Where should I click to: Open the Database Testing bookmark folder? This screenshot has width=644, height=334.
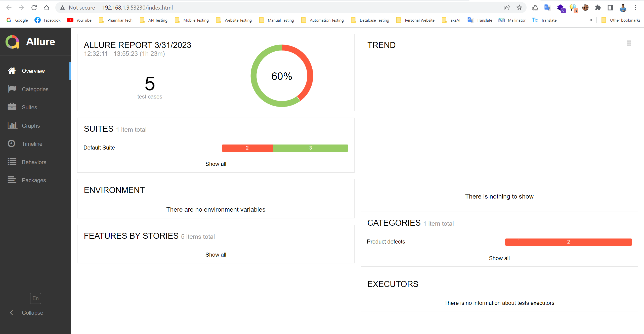(370, 20)
